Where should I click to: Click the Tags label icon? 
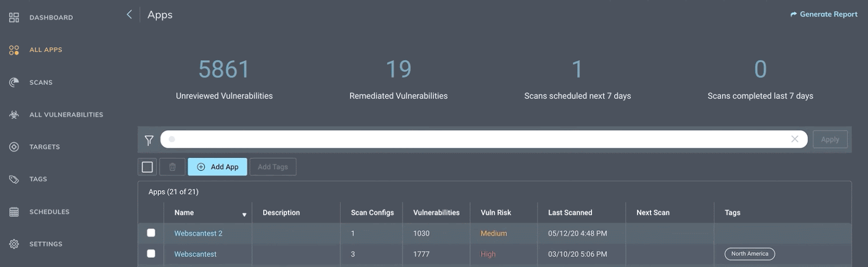point(14,179)
